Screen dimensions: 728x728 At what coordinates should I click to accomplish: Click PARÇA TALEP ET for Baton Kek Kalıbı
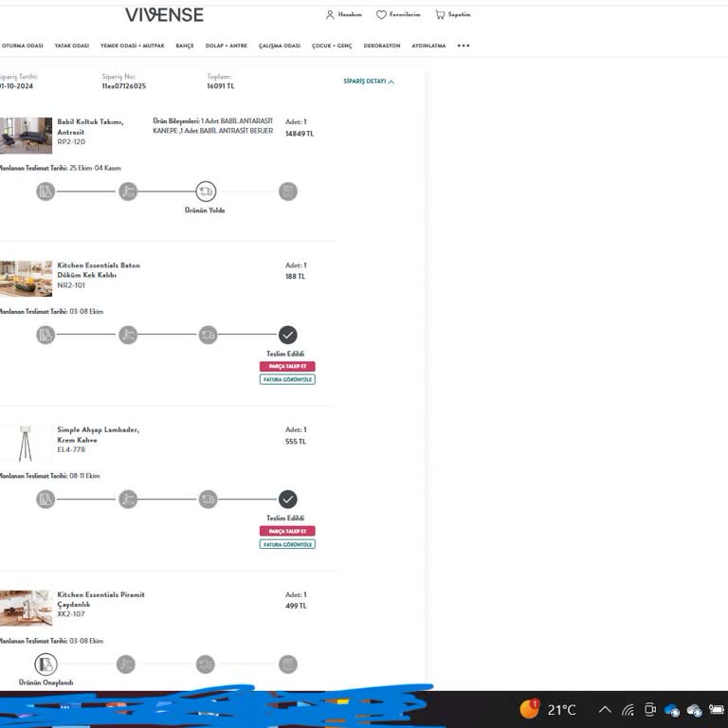click(x=287, y=366)
